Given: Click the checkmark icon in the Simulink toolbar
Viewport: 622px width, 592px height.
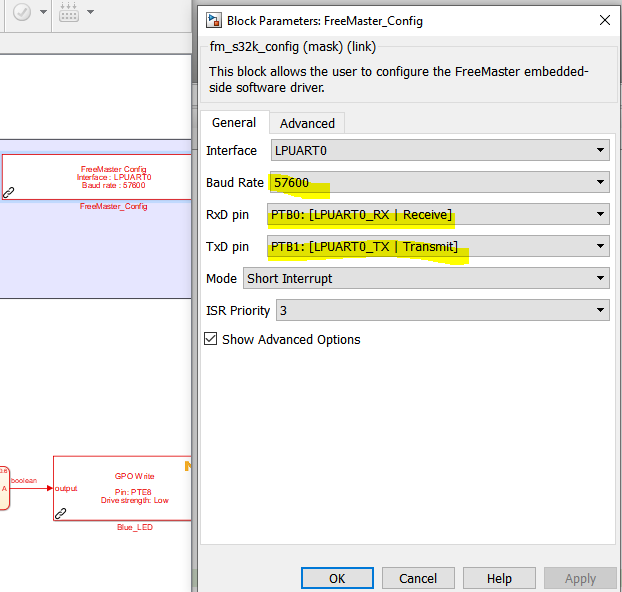Looking at the screenshot, I should pos(22,12).
